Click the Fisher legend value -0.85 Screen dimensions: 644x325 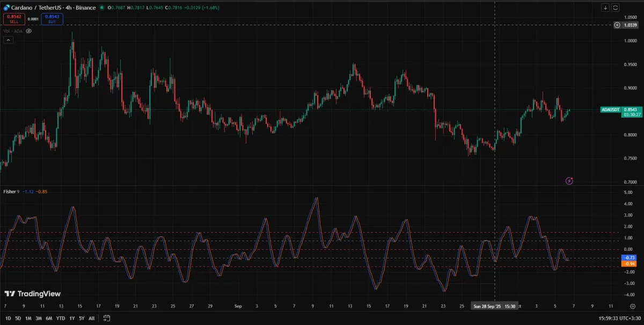(41, 191)
